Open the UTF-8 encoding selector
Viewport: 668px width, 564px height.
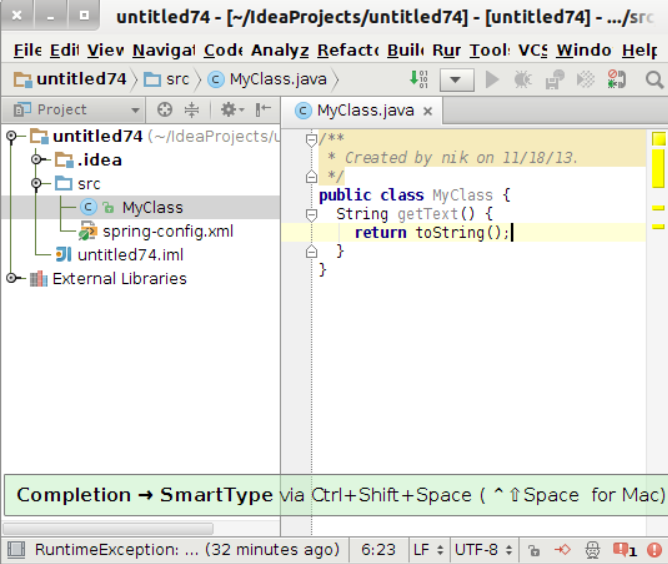coord(484,550)
